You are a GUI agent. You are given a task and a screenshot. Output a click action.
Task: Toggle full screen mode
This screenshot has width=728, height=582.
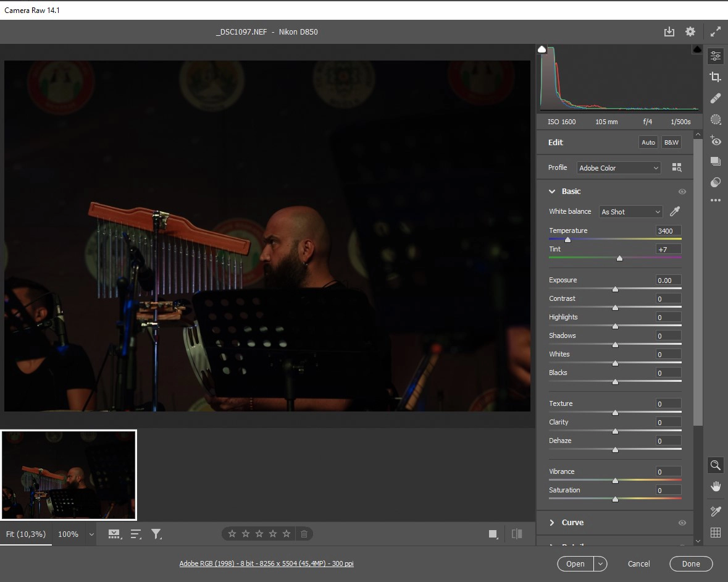[x=716, y=32]
